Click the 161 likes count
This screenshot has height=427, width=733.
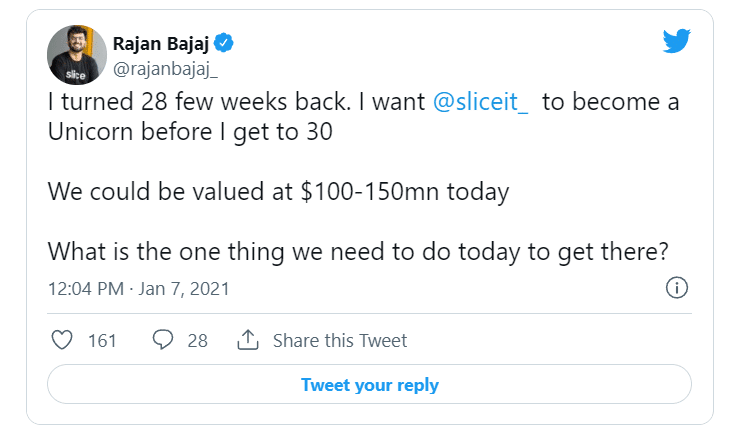(102, 340)
